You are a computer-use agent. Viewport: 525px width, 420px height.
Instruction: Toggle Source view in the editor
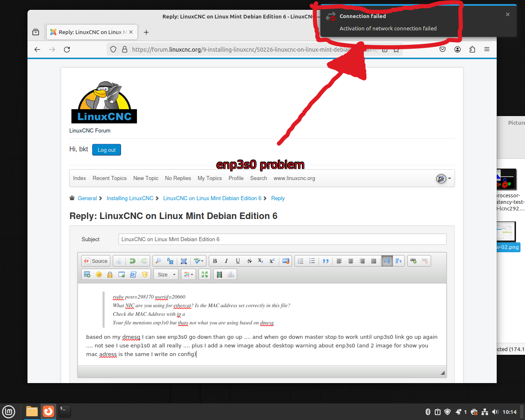click(x=96, y=261)
